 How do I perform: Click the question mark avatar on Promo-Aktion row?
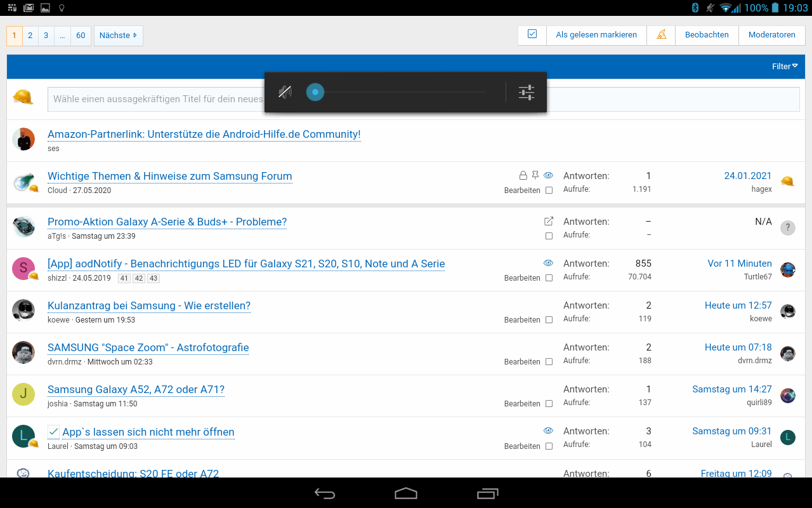coord(788,228)
